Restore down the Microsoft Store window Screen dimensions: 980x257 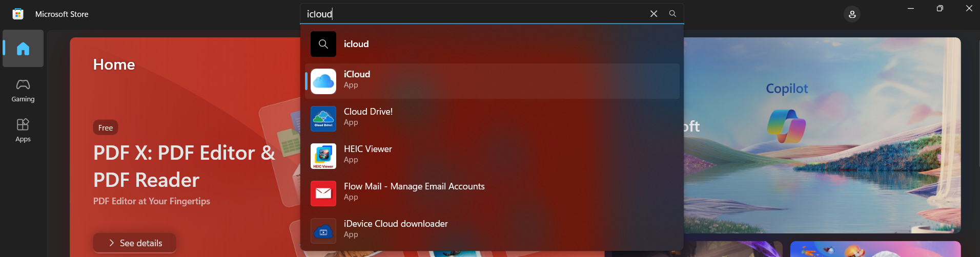tap(940, 8)
